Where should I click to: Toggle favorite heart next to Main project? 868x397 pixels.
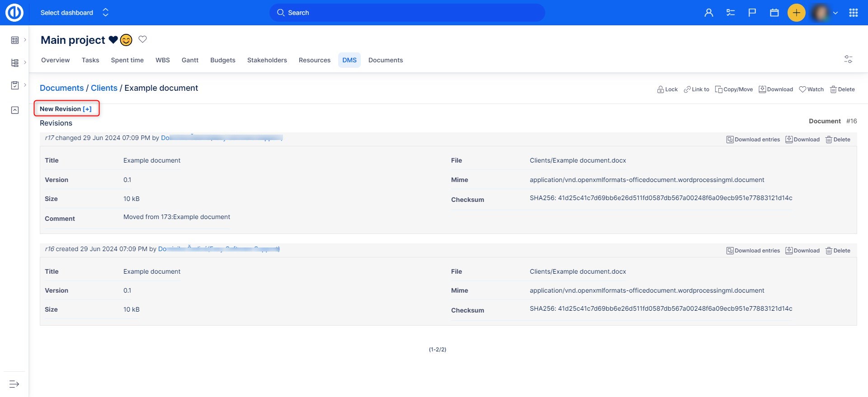point(142,39)
